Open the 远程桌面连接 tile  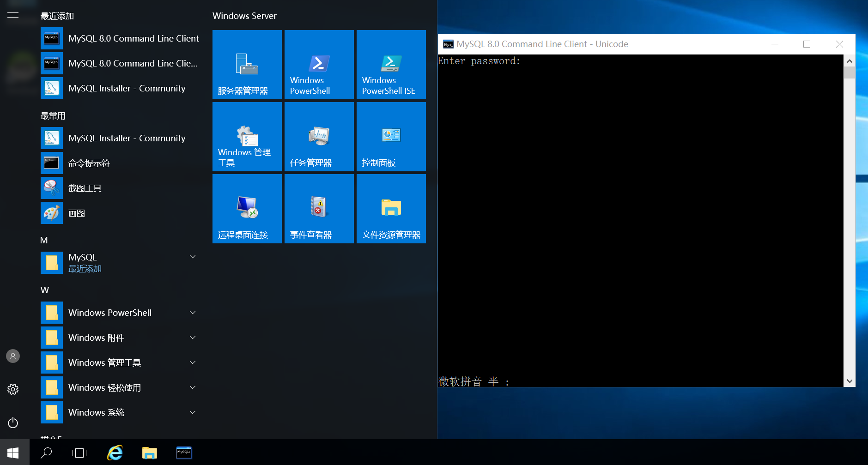(x=247, y=209)
